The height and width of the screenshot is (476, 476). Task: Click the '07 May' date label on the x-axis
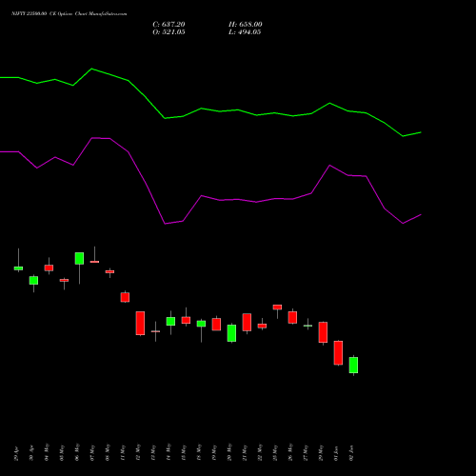[x=92, y=452]
